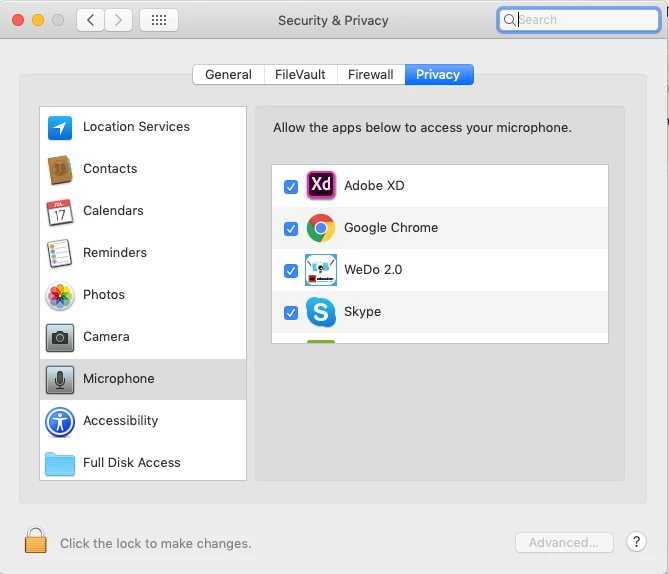
Task: Click the Contacts address book icon
Action: pos(60,169)
